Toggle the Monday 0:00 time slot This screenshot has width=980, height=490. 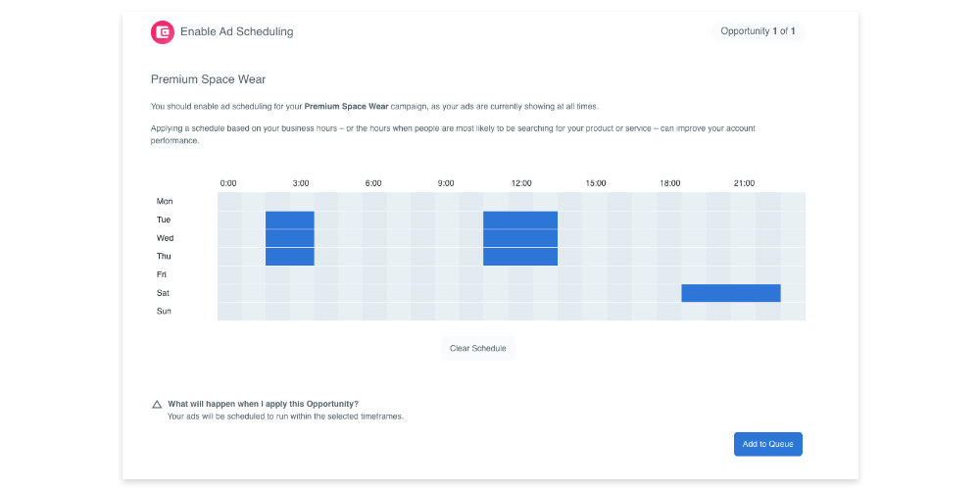tap(229, 201)
